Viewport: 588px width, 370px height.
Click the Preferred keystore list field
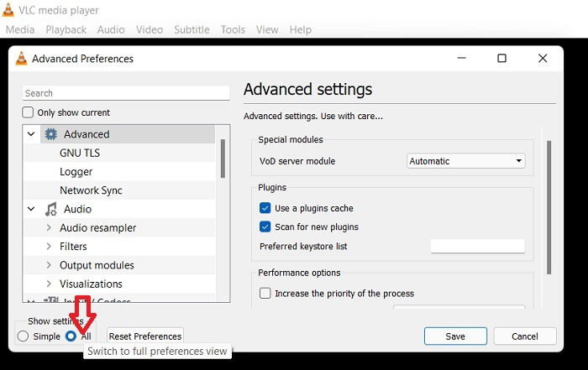click(x=477, y=246)
